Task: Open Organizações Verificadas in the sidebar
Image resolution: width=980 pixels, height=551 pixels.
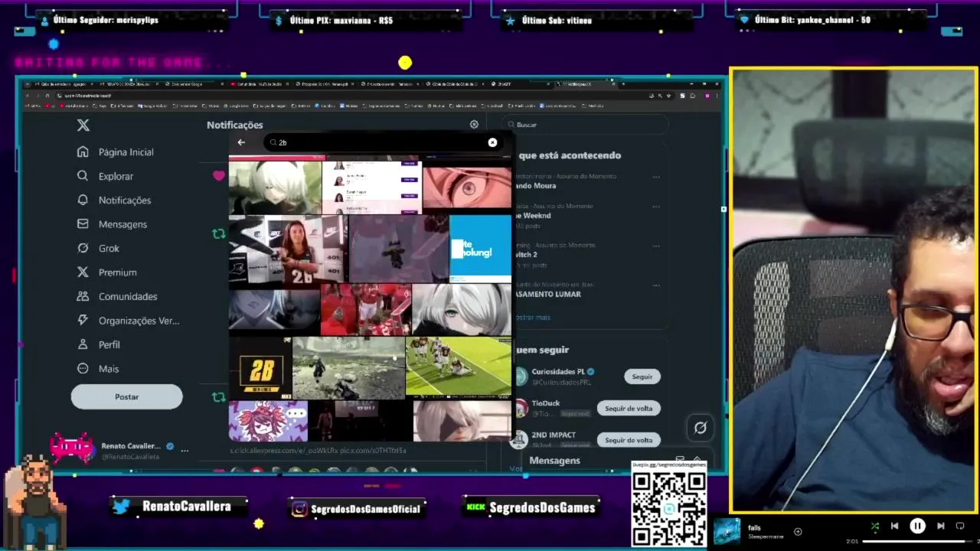Action: click(x=128, y=321)
